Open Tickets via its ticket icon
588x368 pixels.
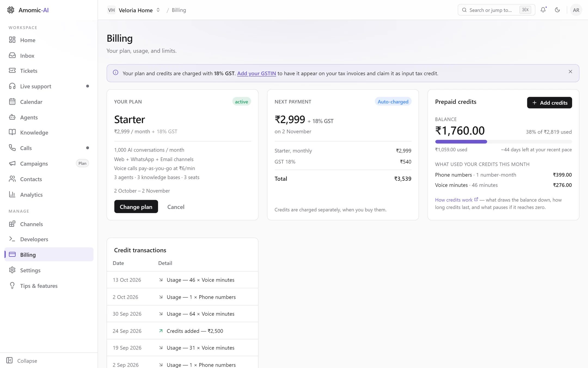(x=12, y=71)
